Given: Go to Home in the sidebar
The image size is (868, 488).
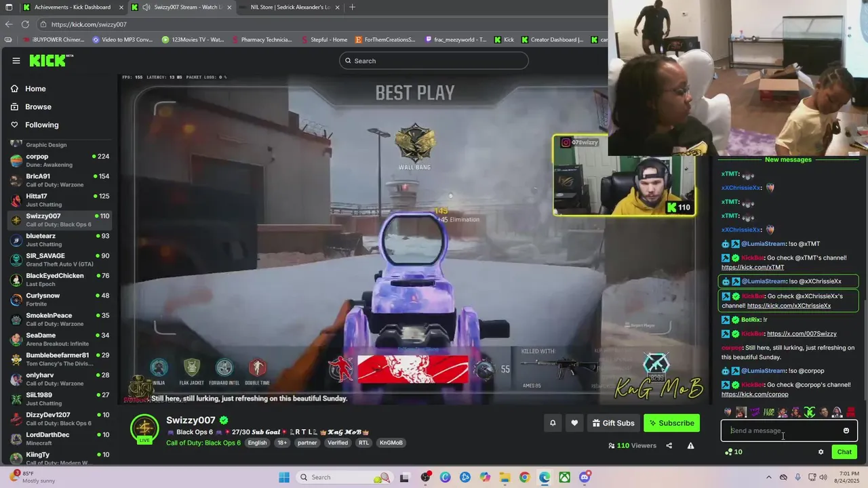Looking at the screenshot, I should [35, 89].
